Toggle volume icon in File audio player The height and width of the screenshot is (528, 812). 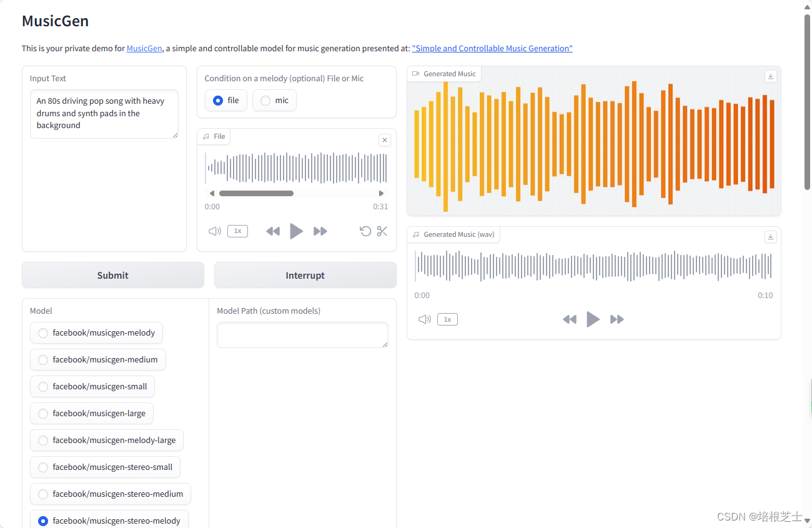coord(215,231)
